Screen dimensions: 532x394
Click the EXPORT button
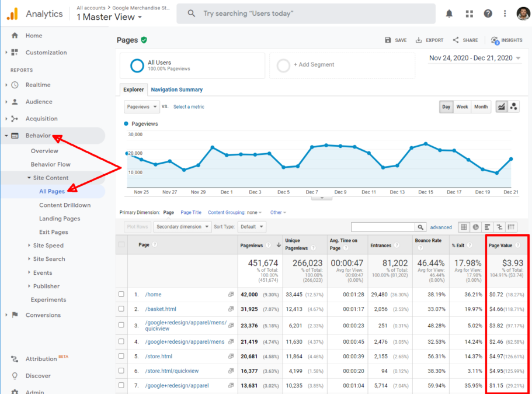[429, 40]
